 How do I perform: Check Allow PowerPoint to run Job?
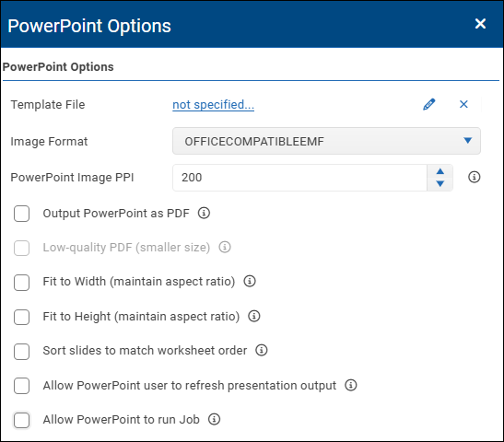point(21,420)
